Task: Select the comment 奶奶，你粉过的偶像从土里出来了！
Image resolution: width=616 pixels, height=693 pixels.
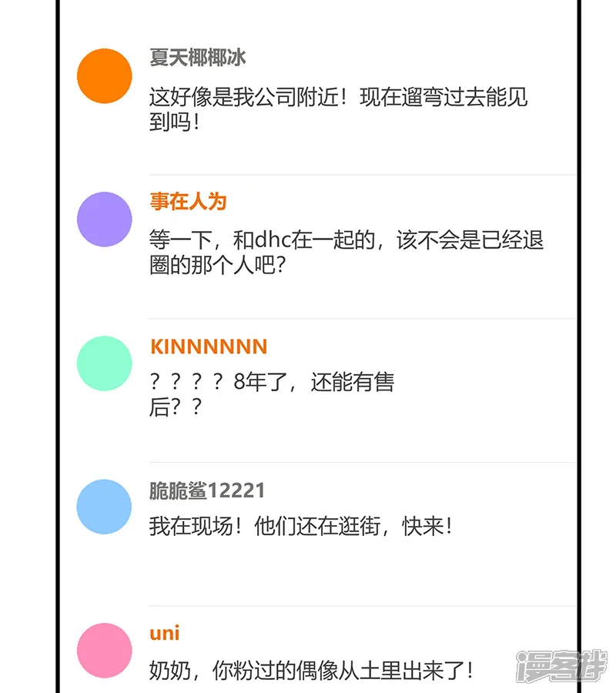Action: pos(310,671)
